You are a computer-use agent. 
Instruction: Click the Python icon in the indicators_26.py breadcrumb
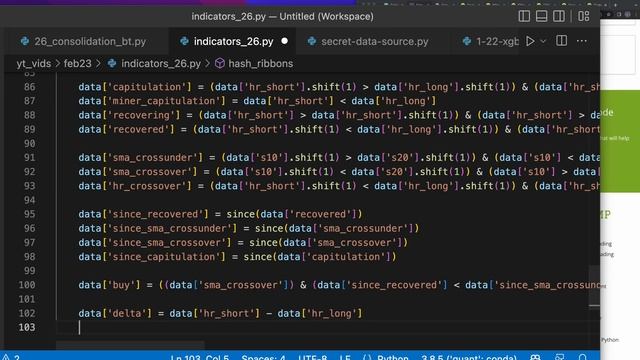(112, 64)
